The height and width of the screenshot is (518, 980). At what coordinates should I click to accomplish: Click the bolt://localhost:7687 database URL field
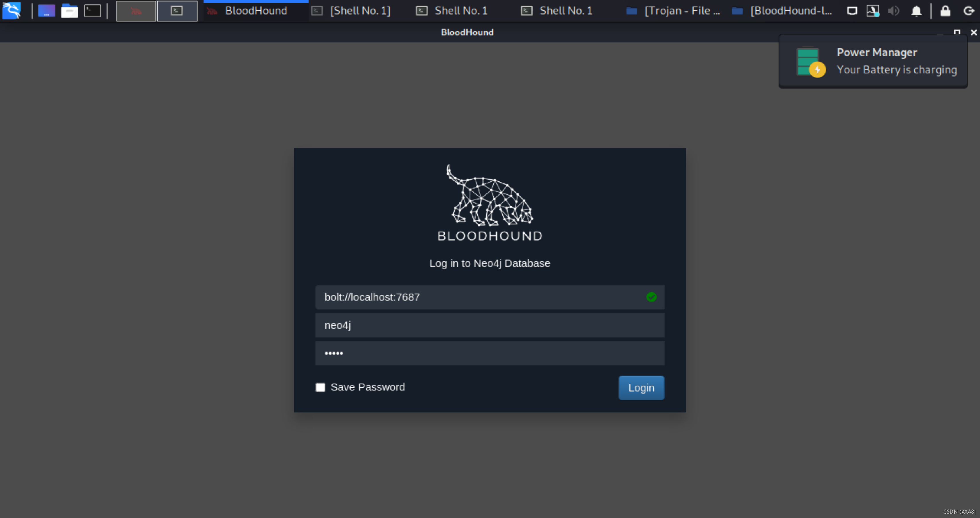pos(490,297)
